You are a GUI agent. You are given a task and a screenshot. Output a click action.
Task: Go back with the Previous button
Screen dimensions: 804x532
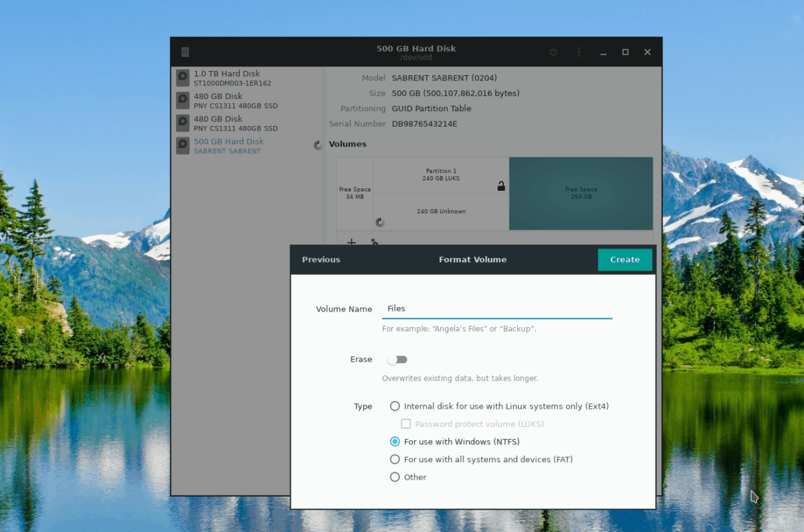[x=321, y=259]
